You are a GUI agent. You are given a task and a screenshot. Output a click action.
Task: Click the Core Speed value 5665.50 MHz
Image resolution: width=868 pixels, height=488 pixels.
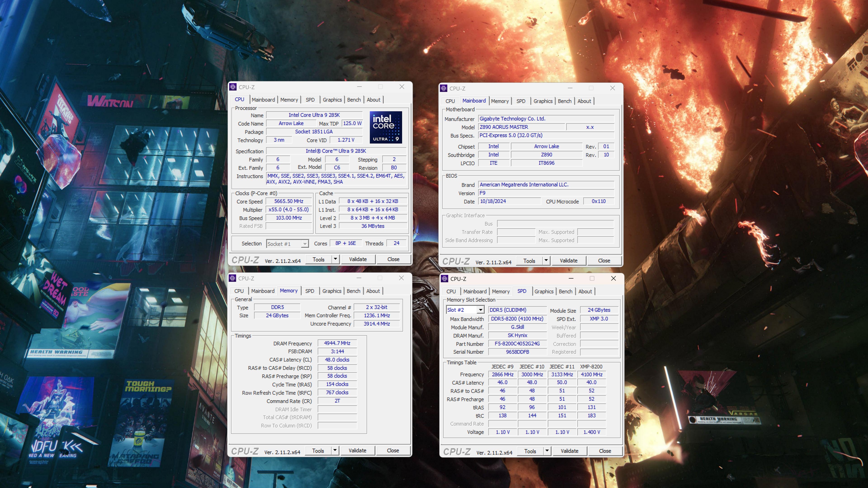[x=289, y=201]
